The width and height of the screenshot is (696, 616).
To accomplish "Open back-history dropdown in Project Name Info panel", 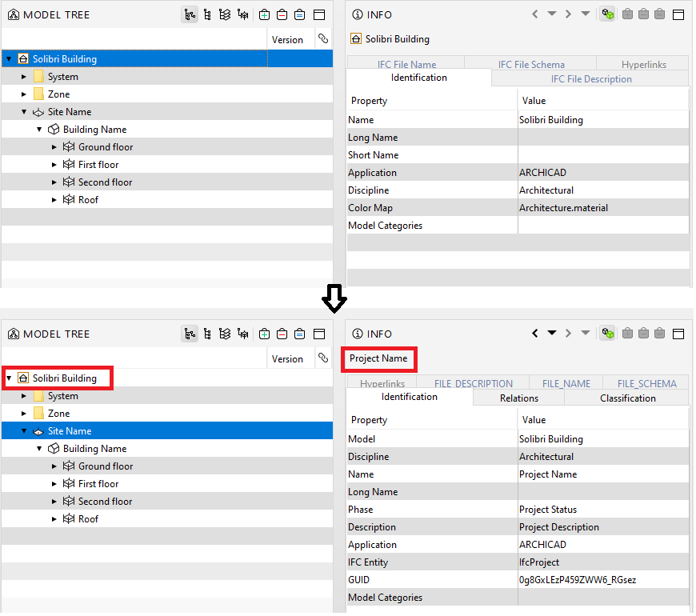I will click(x=552, y=333).
